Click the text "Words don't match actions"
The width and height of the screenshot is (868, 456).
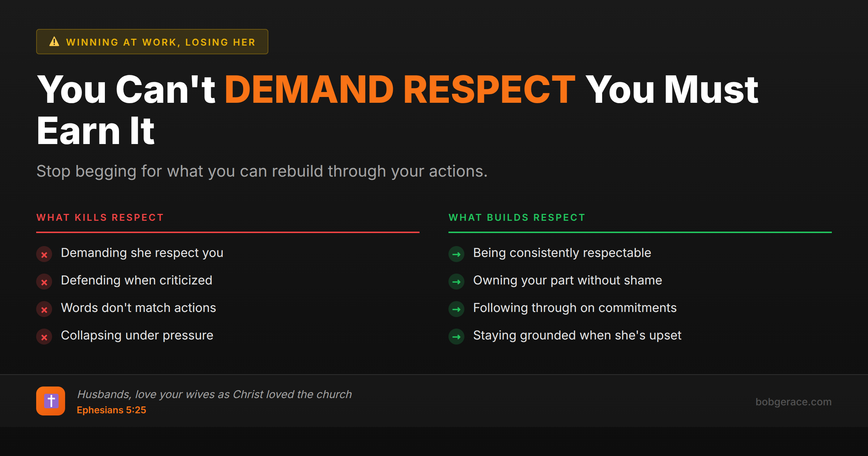[139, 308]
